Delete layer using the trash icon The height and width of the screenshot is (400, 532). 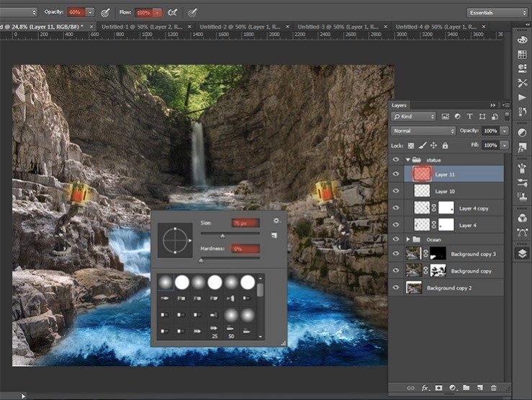tap(493, 388)
